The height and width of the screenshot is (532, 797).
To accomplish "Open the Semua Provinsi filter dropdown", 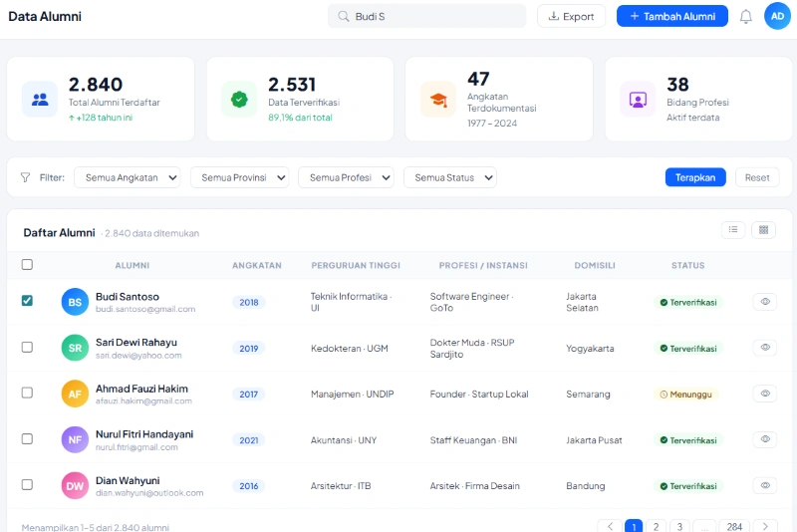I will click(239, 177).
